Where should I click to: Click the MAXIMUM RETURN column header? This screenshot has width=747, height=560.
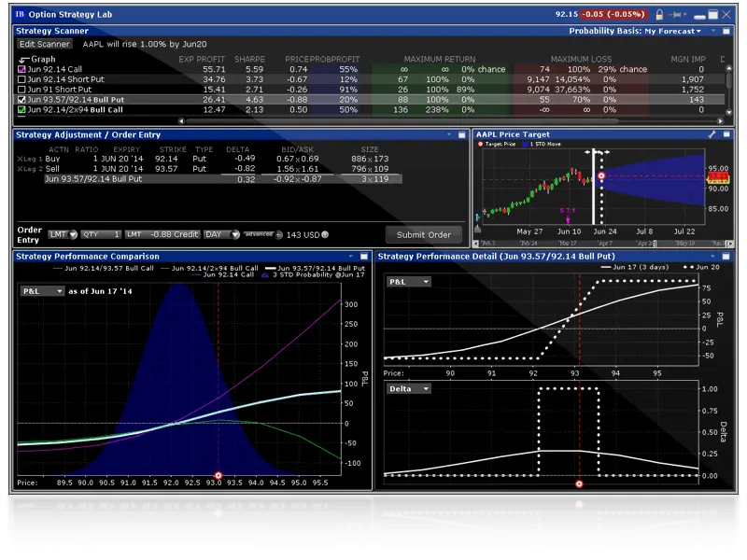point(439,60)
